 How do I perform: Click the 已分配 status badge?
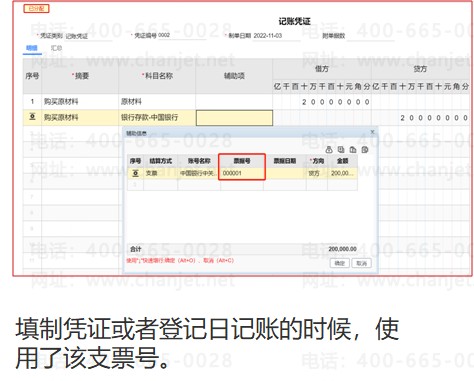point(36,8)
